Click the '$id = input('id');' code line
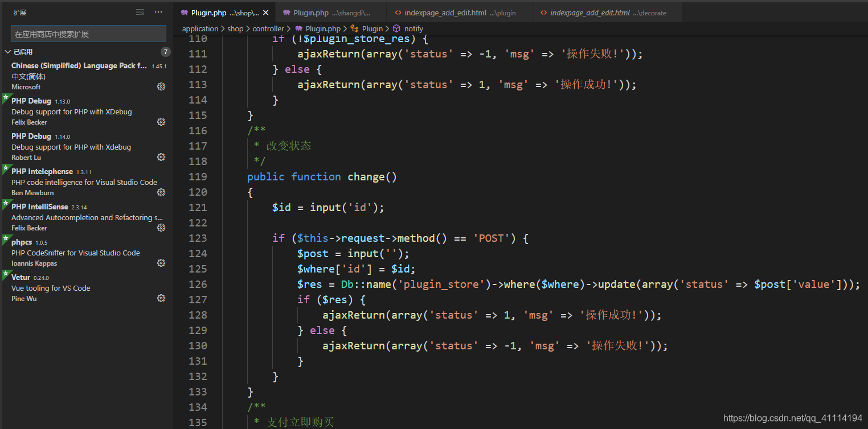This screenshot has height=429, width=868. pyautogui.click(x=328, y=207)
